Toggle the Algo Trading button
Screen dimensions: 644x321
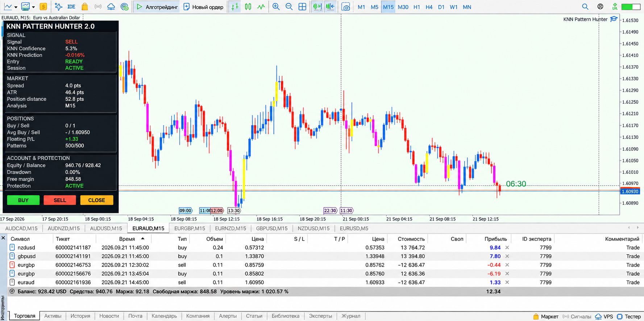(x=157, y=7)
